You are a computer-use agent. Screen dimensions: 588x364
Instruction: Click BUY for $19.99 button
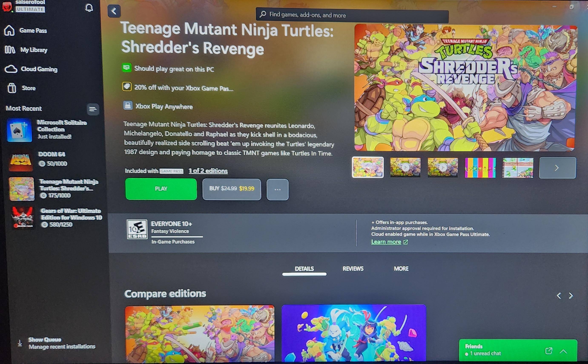pos(232,189)
